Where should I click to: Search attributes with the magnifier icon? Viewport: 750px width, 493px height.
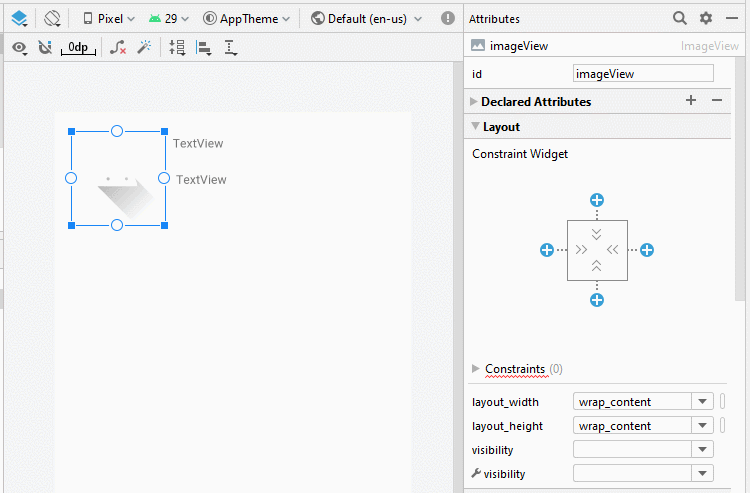point(680,18)
